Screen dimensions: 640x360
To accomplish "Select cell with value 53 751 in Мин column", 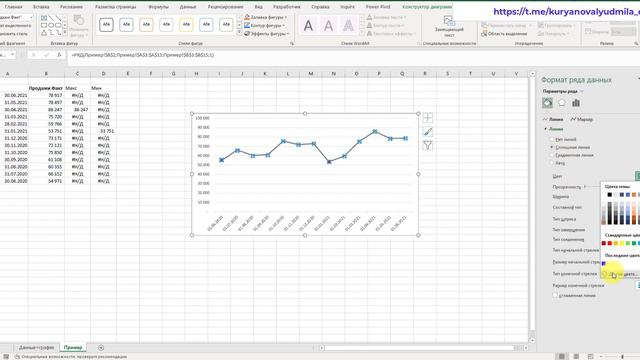I will (x=103, y=131).
